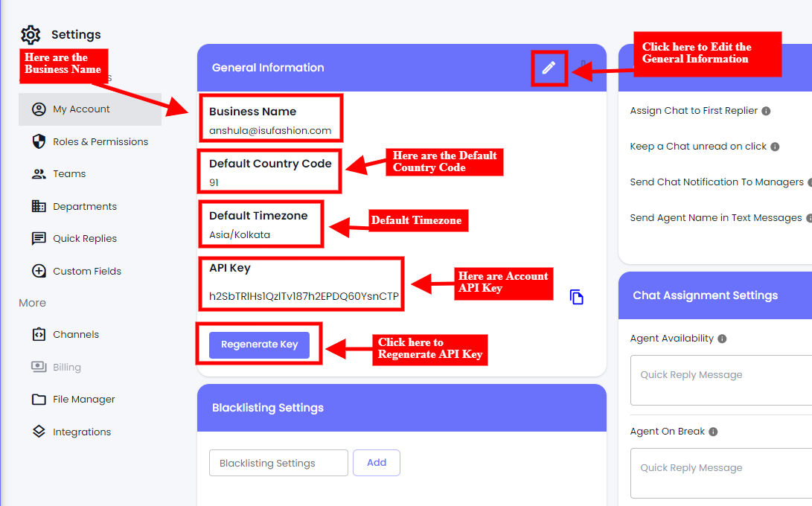The height and width of the screenshot is (506, 812).
Task: Click the Roles & Permissions shield icon
Action: [x=39, y=141]
